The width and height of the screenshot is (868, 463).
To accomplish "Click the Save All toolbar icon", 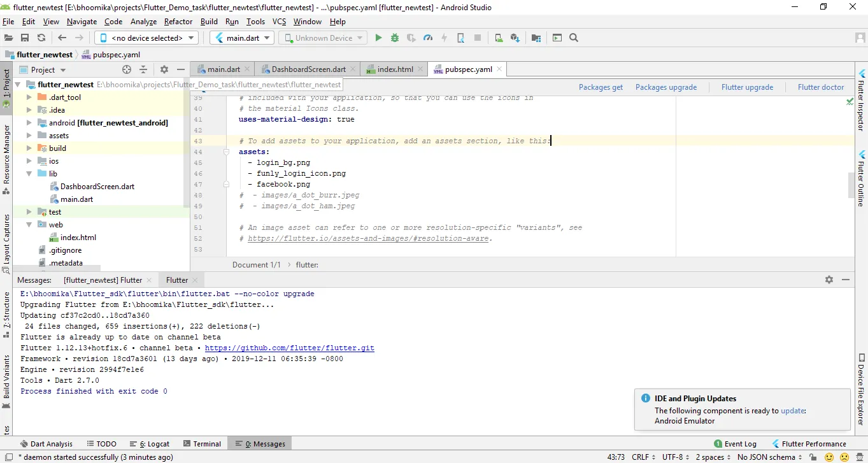I will tap(25, 38).
